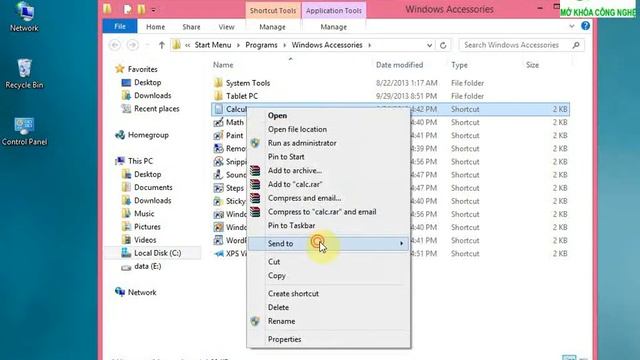Sort by the Size column header
Screen dimensions: 640x360
532,65
